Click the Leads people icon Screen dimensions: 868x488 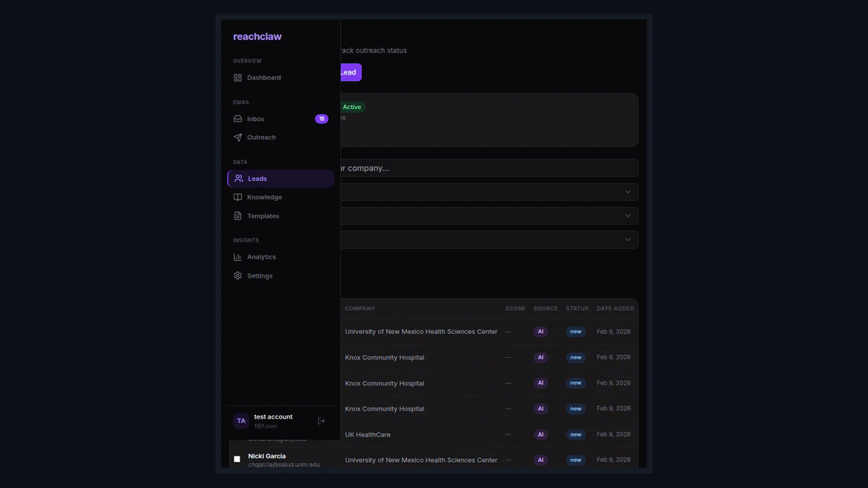(239, 179)
